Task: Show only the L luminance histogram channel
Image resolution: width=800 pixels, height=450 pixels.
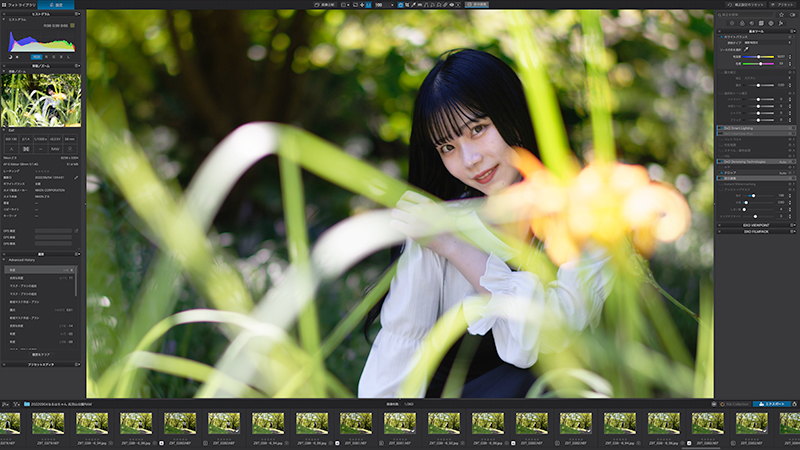Action: point(68,57)
